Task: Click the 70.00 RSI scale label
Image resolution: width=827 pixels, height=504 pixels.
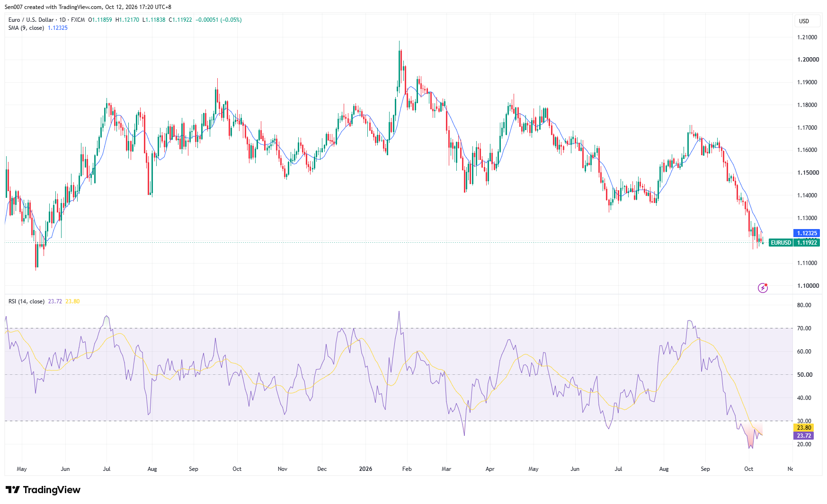Action: coord(804,328)
